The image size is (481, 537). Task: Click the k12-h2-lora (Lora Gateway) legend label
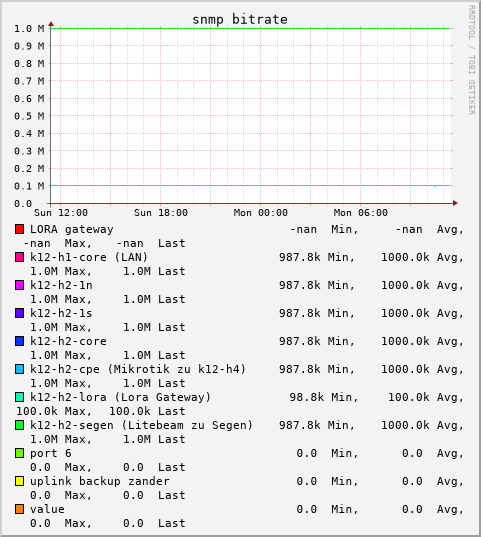[120, 397]
